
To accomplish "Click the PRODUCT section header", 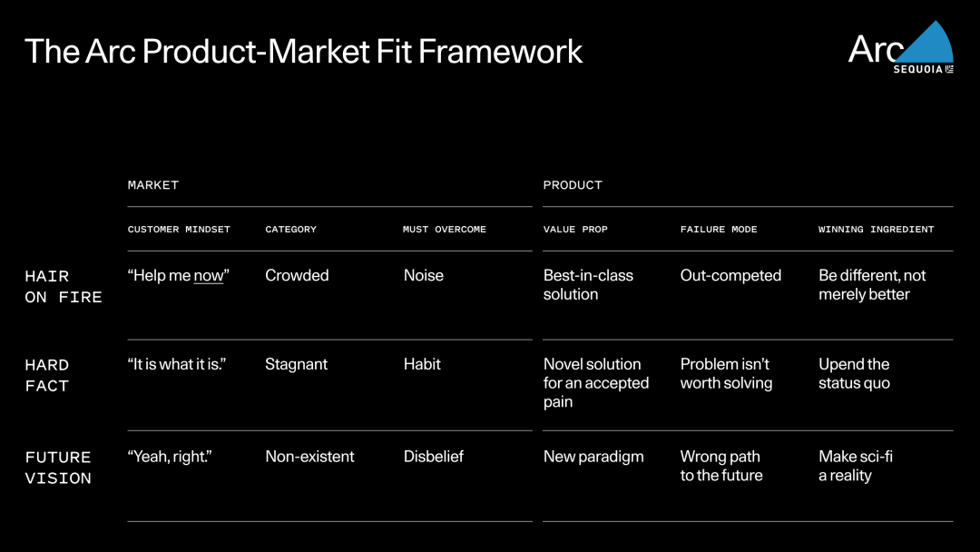I will pyautogui.click(x=573, y=185).
